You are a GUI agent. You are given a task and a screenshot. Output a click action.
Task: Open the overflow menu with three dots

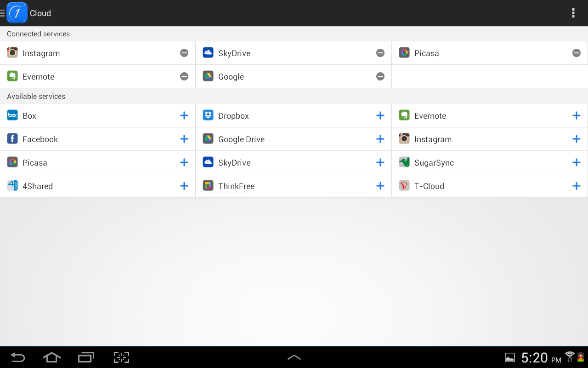573,13
